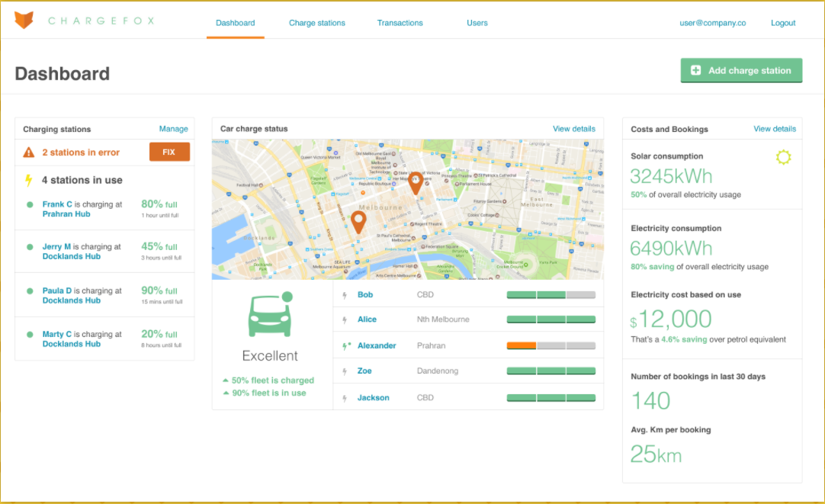825x504 pixels.
Task: Click the 25km average value
Action: coord(656,454)
